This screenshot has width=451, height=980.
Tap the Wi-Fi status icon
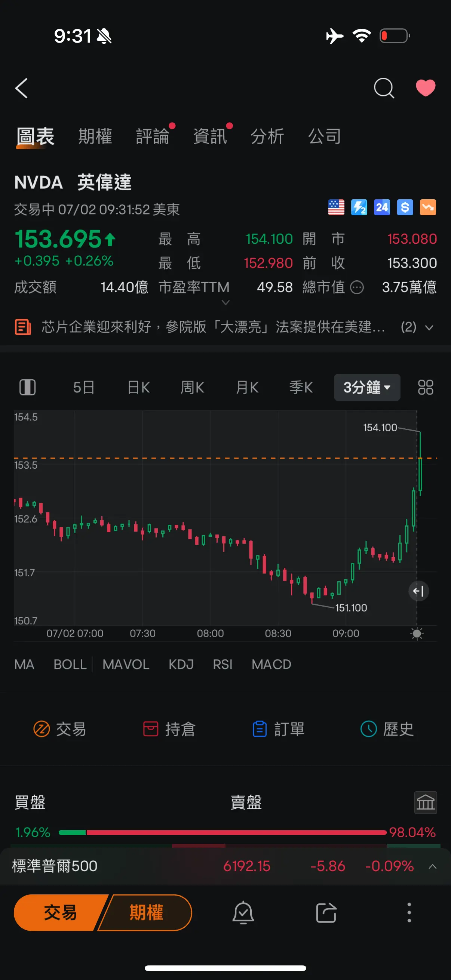(x=362, y=36)
